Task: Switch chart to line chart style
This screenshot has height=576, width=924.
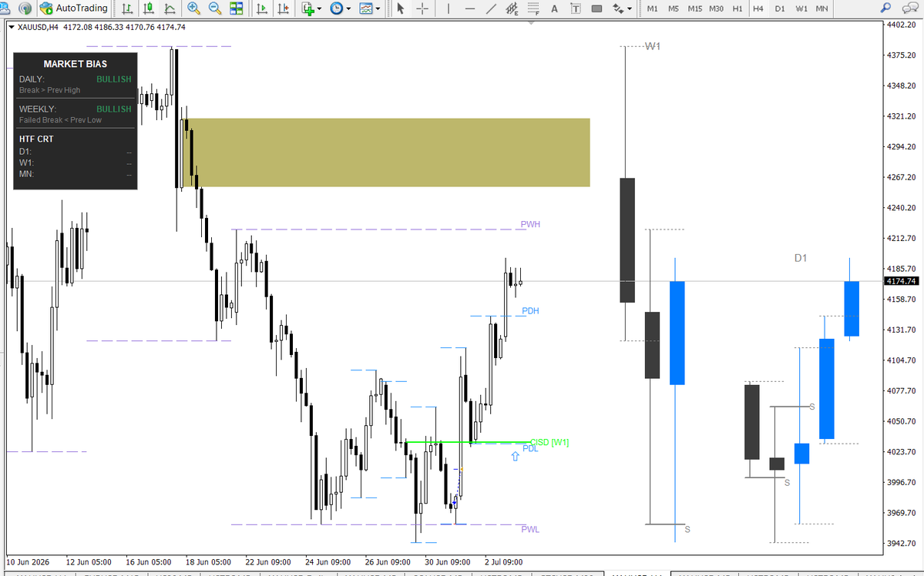Action: 170,8
